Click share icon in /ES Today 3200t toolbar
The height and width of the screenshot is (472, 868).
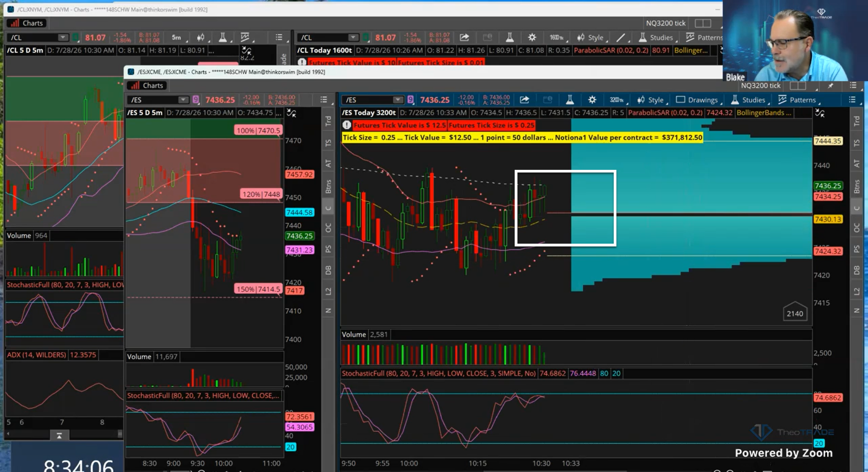[525, 100]
